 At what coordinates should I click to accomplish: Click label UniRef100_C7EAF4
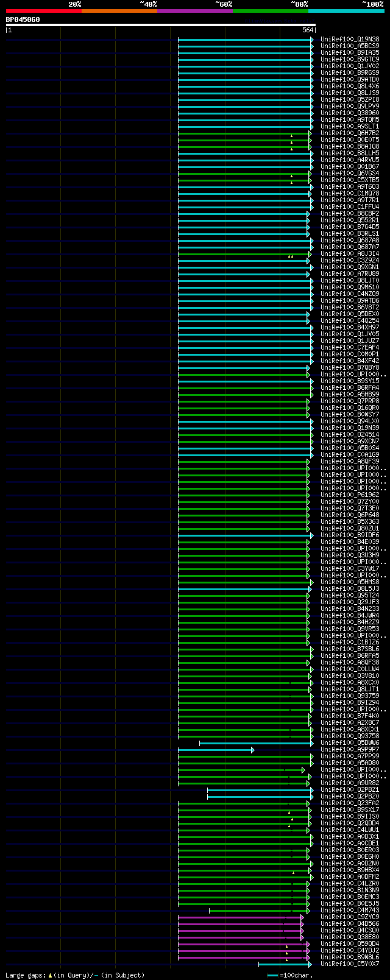pyautogui.click(x=350, y=348)
